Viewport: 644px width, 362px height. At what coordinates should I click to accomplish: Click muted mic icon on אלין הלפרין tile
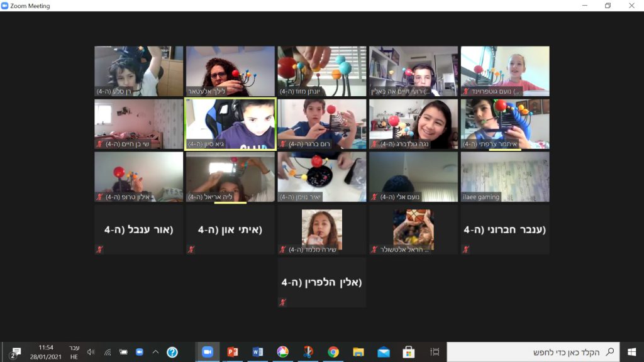tap(283, 302)
